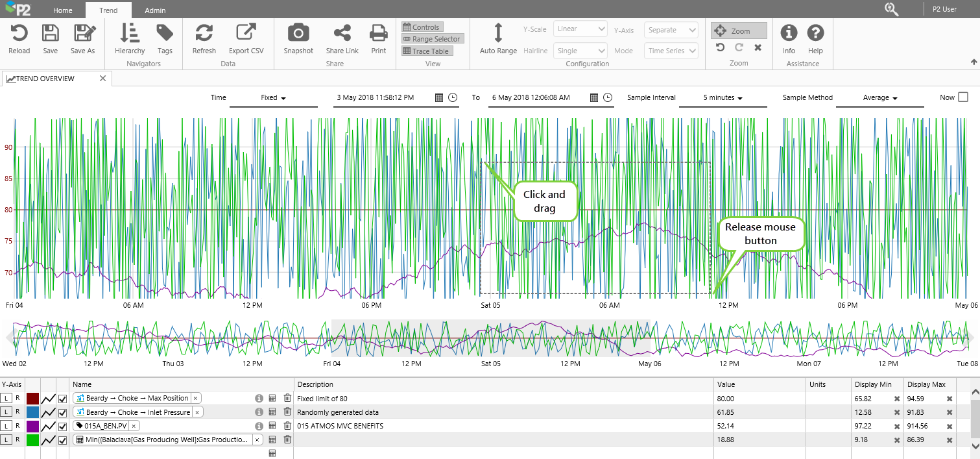The image size is (980, 459).
Task: Click the Share Link icon
Action: click(342, 33)
